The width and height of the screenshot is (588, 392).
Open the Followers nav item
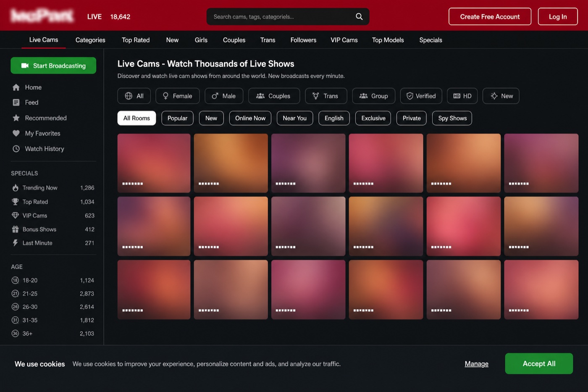[x=303, y=40]
